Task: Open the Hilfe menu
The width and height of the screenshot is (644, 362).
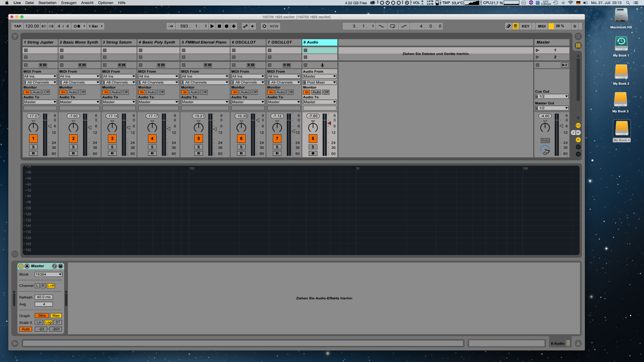Action: pos(122,3)
